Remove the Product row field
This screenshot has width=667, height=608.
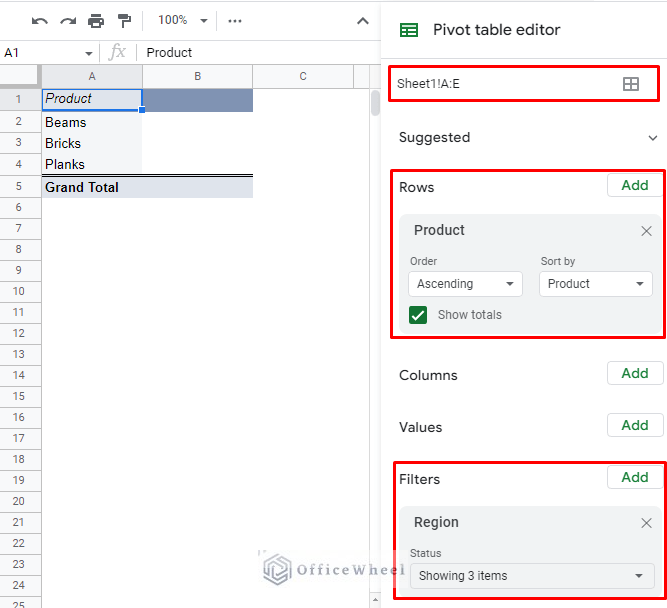pos(646,231)
